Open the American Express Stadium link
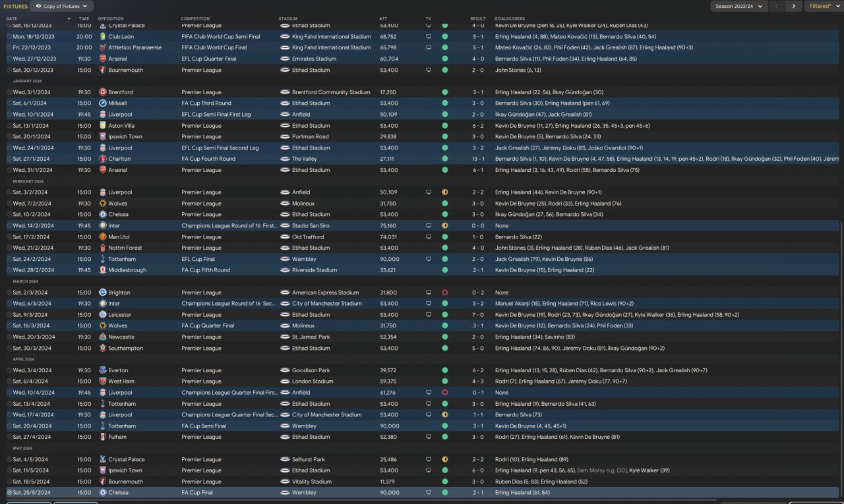 point(326,293)
